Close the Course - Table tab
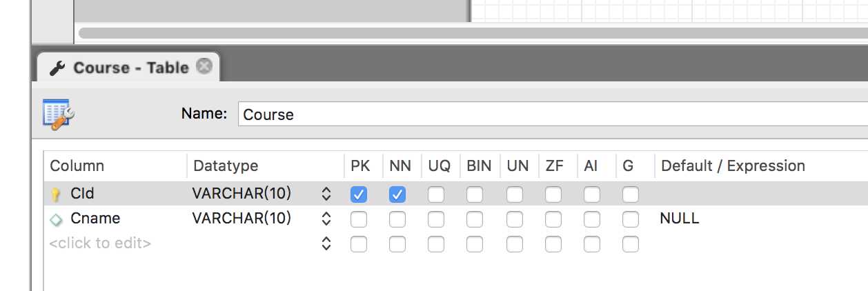The width and height of the screenshot is (868, 291). [x=204, y=66]
